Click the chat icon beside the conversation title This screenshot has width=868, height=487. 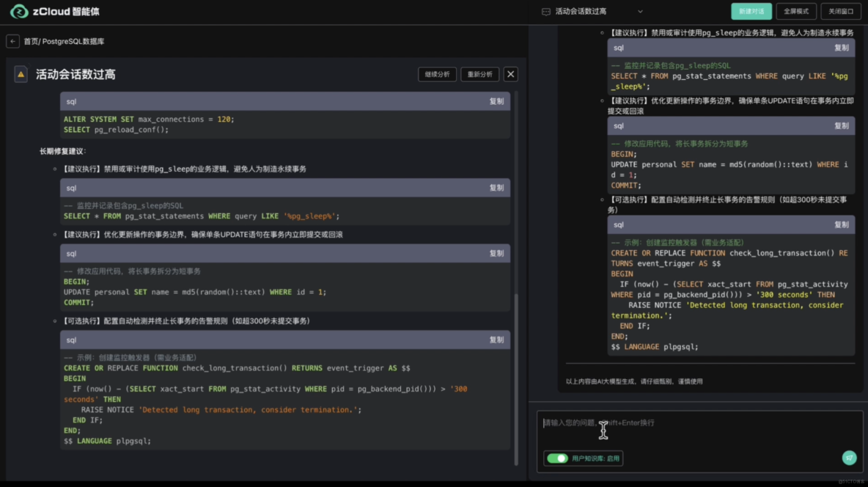click(x=546, y=12)
